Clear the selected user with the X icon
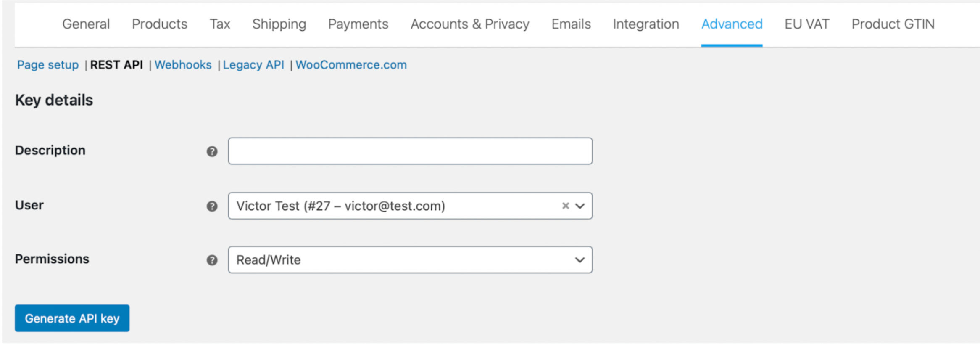Screen dimensions: 980x344 point(566,206)
